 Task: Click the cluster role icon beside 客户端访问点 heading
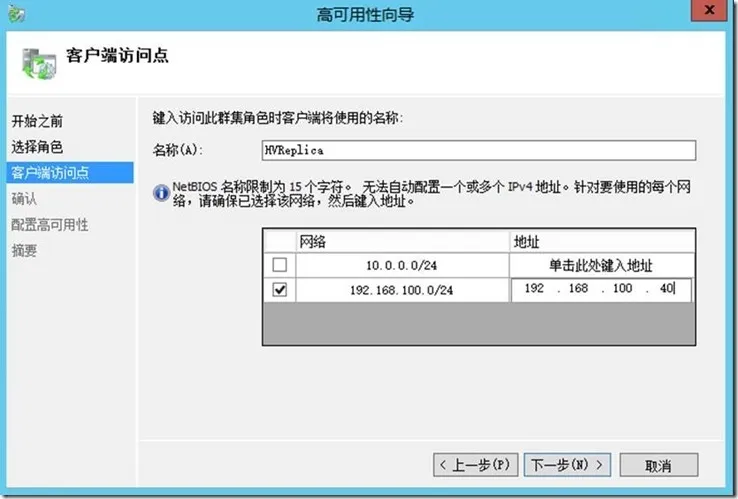(x=39, y=64)
